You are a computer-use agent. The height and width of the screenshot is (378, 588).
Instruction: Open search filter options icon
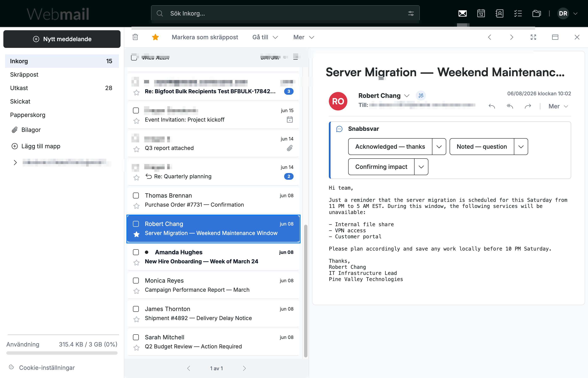click(x=411, y=13)
